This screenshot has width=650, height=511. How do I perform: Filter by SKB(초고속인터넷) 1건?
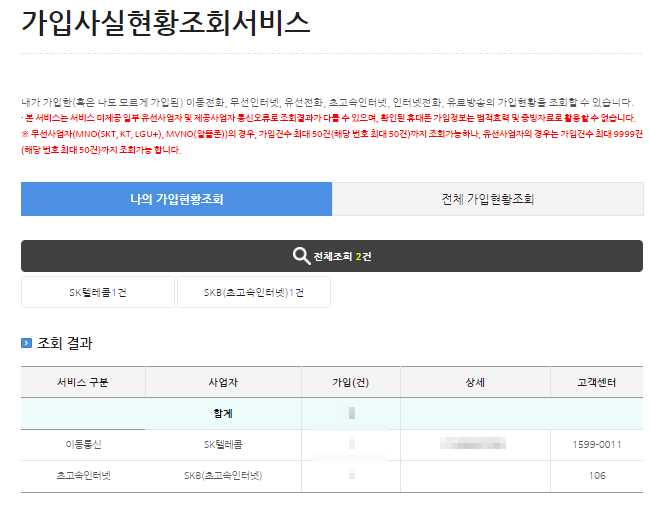pyautogui.click(x=254, y=293)
